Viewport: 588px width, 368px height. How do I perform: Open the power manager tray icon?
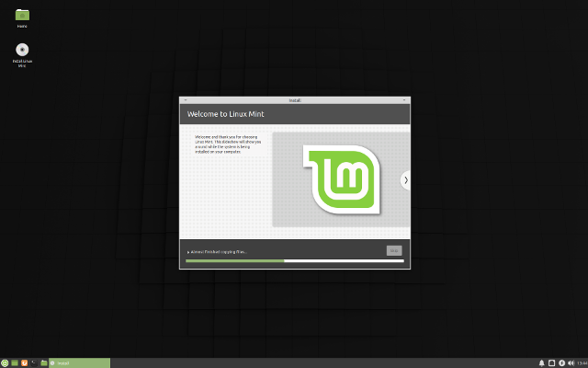561,363
